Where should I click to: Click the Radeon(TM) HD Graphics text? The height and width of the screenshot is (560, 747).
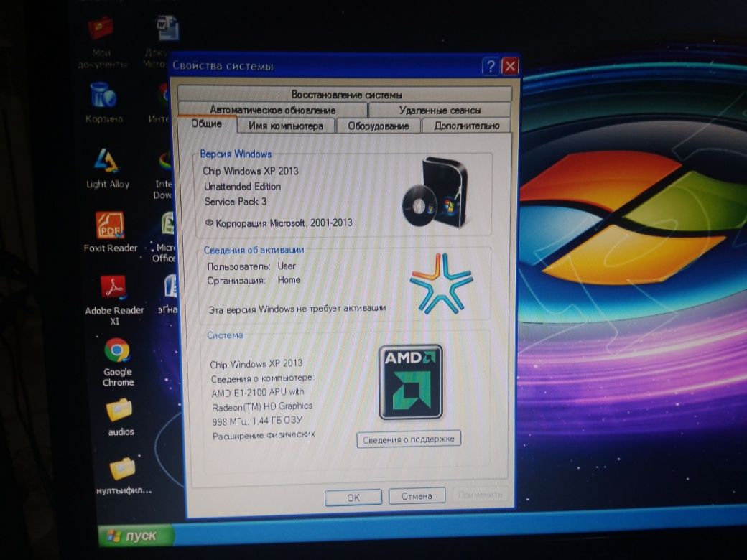[x=262, y=406]
